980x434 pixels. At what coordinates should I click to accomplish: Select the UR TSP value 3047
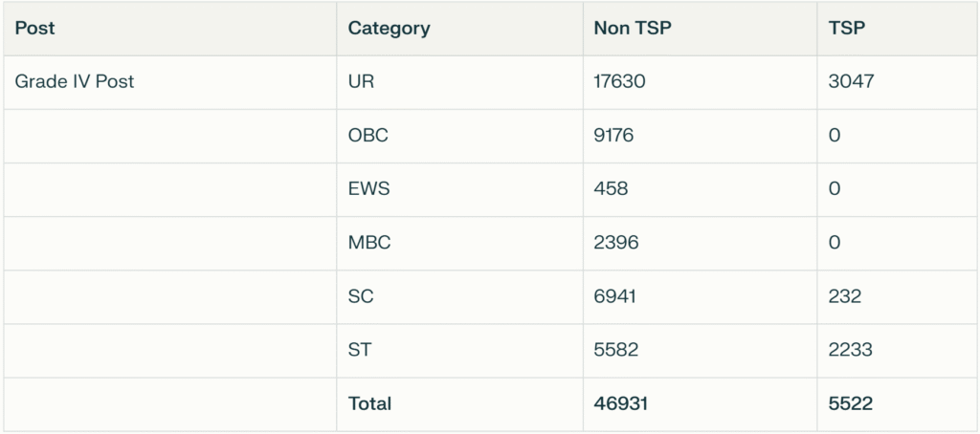coord(851,81)
